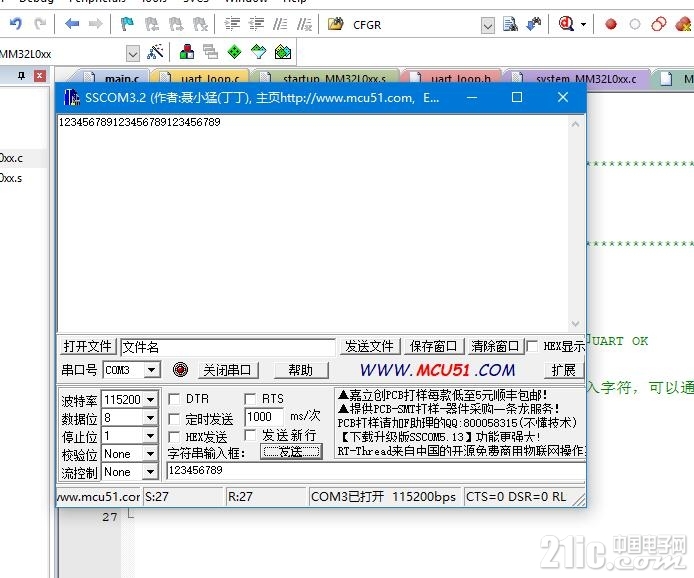Click the 发送 send button
This screenshot has width=694, height=578.
291,452
